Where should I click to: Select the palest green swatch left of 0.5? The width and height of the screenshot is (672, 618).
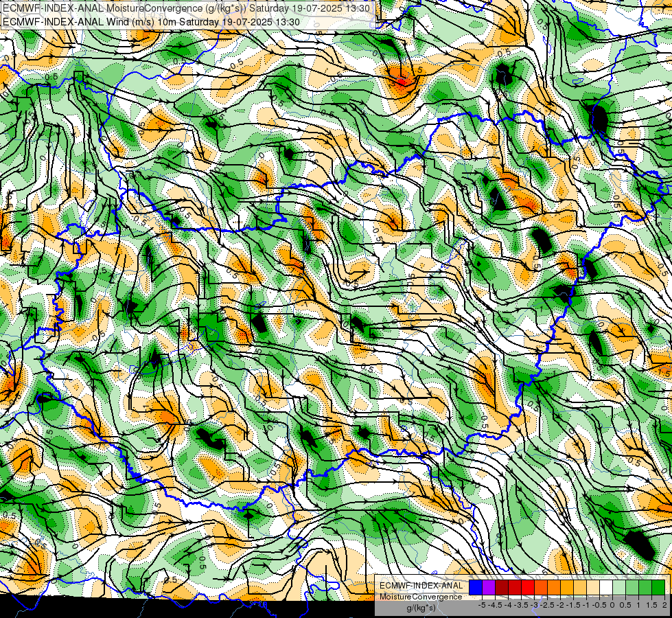pos(619,588)
